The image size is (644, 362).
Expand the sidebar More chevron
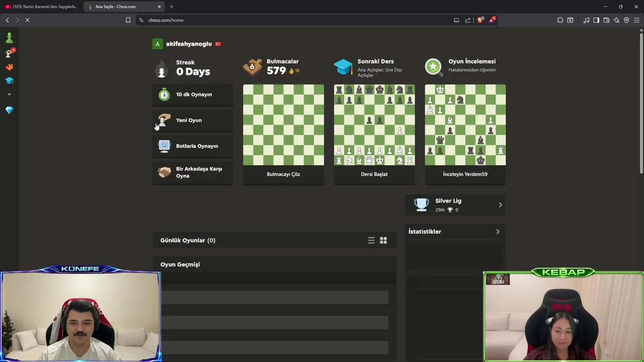click(9, 94)
